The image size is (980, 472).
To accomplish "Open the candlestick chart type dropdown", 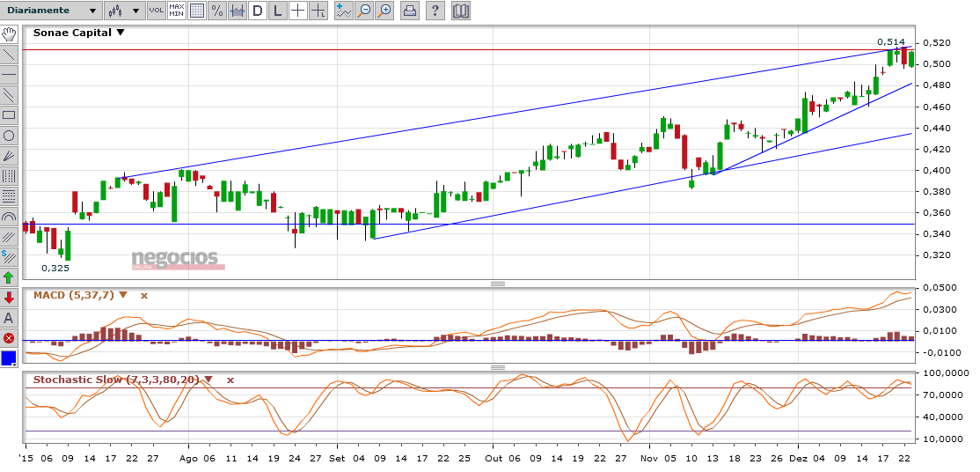I will 123,11.
